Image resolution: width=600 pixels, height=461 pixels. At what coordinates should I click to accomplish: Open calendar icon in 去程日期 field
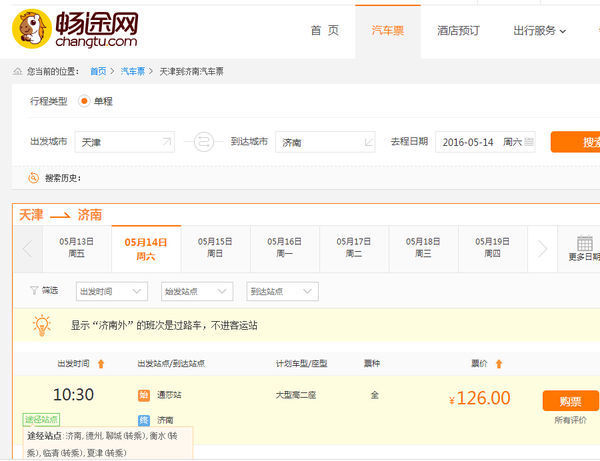529,142
